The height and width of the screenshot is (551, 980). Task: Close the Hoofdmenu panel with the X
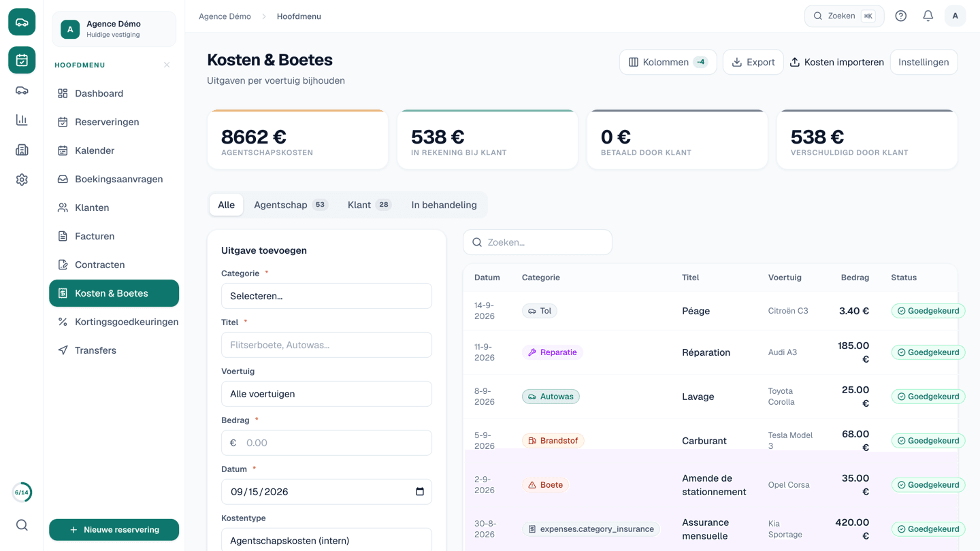click(167, 65)
